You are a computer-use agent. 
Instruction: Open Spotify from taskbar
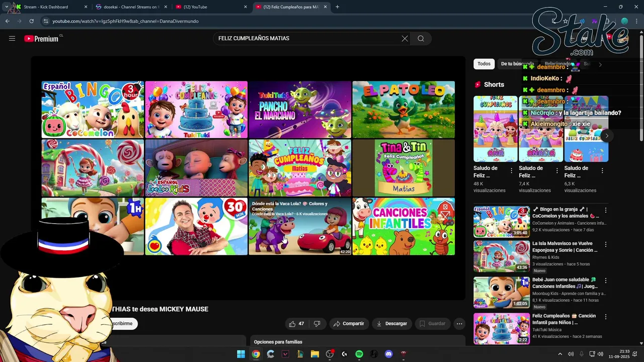pos(359,354)
